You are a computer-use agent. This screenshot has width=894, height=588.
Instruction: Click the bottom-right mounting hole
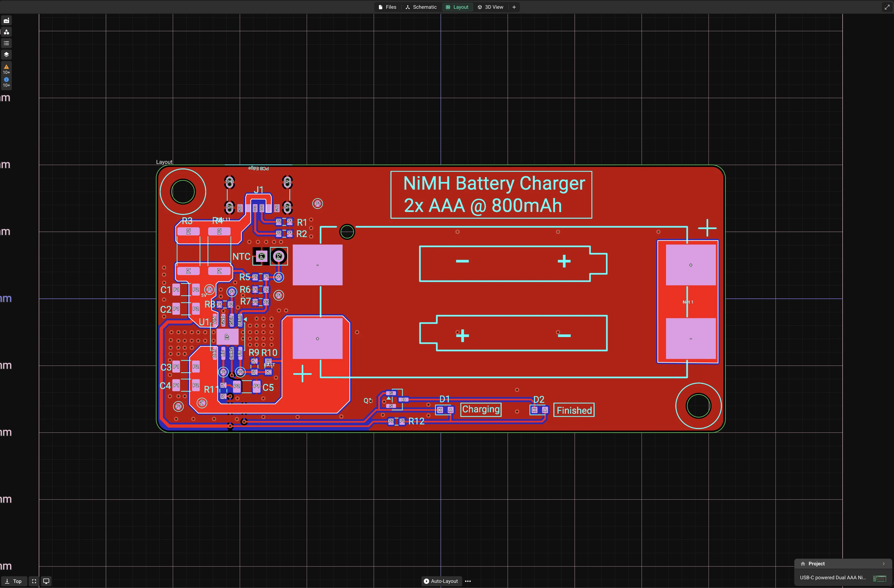[698, 406]
